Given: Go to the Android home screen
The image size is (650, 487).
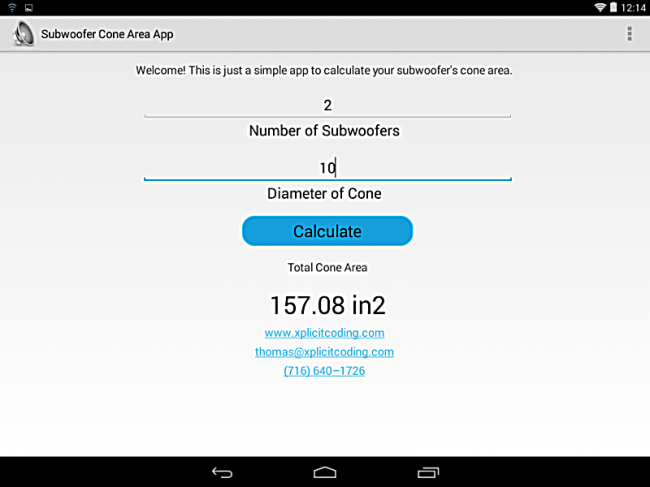Looking at the screenshot, I should coord(325,471).
